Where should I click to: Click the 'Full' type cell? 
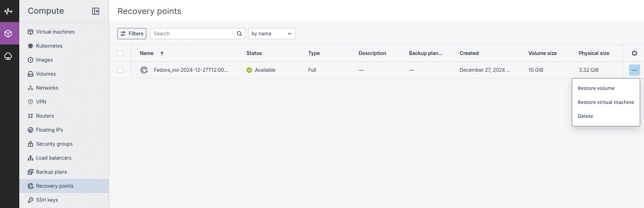(312, 70)
